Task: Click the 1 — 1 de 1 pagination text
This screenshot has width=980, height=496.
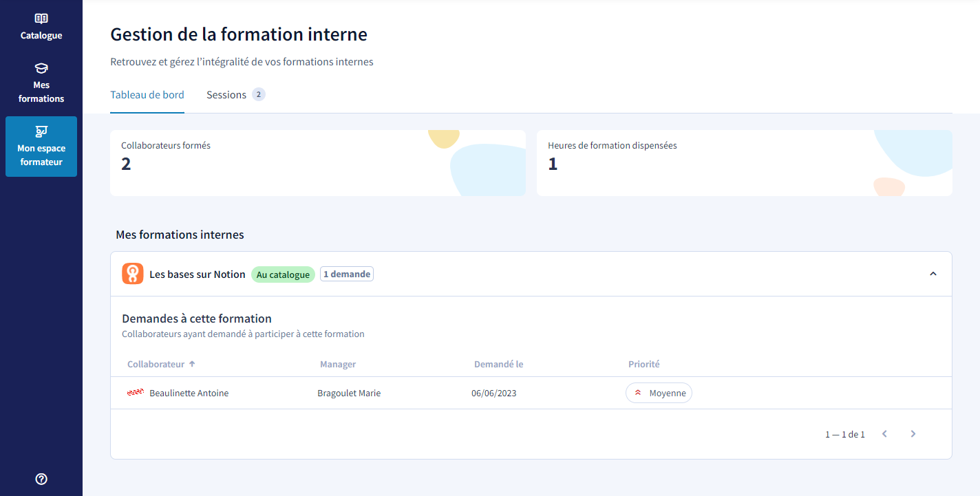Action: coord(845,435)
